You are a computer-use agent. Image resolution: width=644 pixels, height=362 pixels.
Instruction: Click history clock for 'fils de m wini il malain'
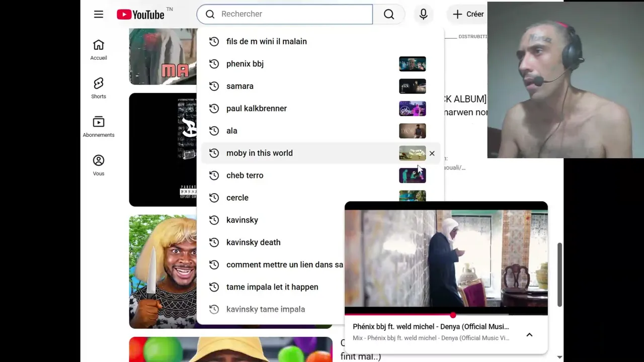[x=214, y=41]
